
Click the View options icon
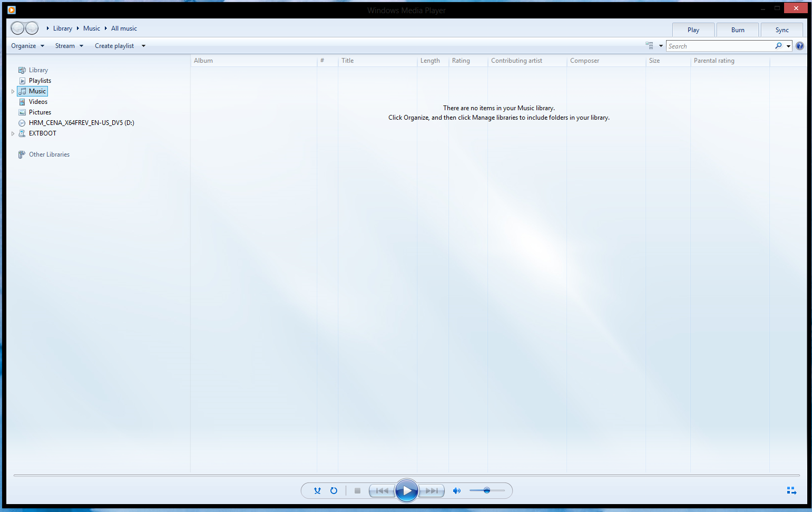click(649, 46)
